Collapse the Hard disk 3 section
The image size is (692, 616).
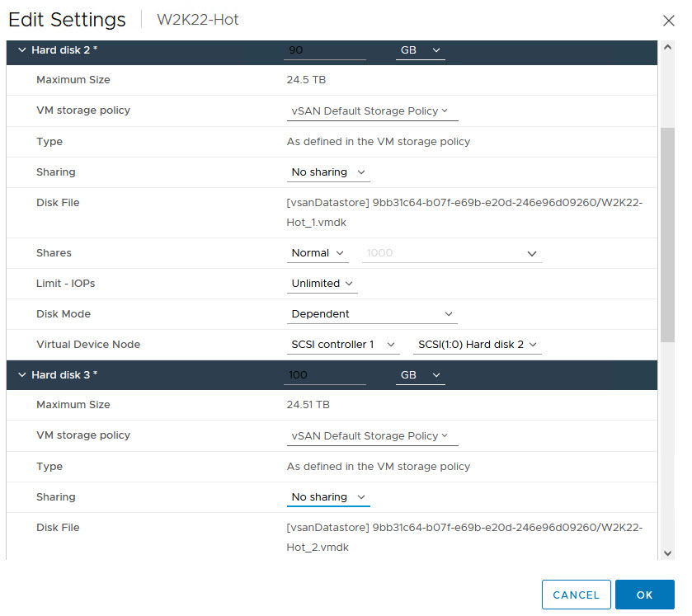click(x=22, y=374)
